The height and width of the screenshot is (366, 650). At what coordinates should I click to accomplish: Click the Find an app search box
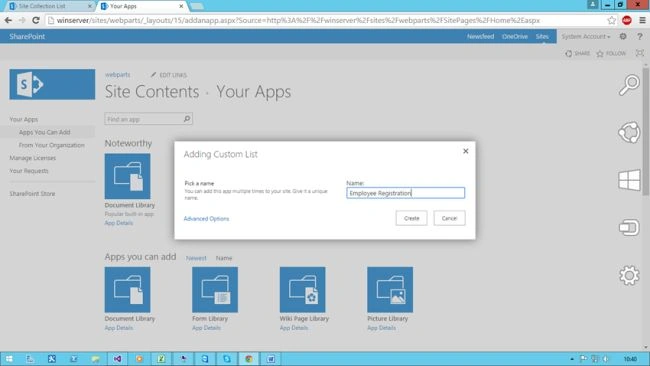(x=143, y=119)
